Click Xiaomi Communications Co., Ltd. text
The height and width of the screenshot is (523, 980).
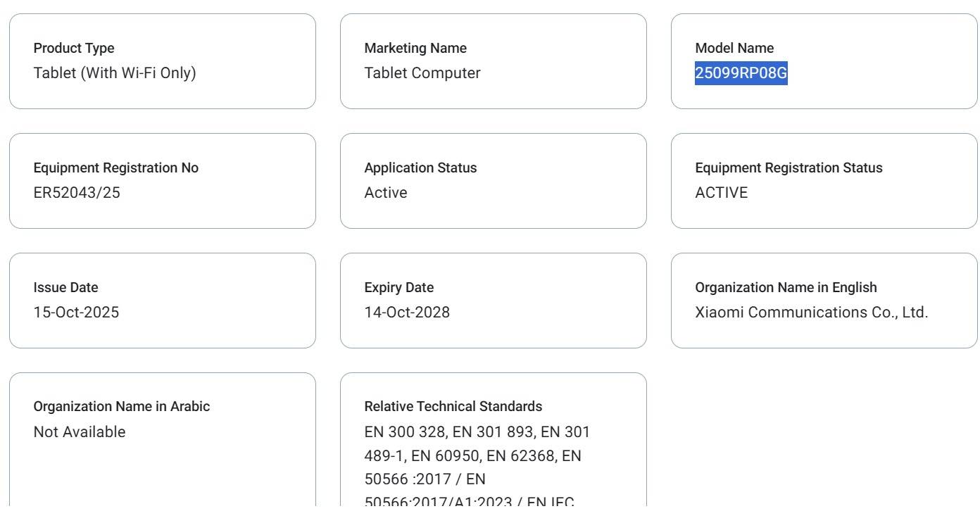812,313
